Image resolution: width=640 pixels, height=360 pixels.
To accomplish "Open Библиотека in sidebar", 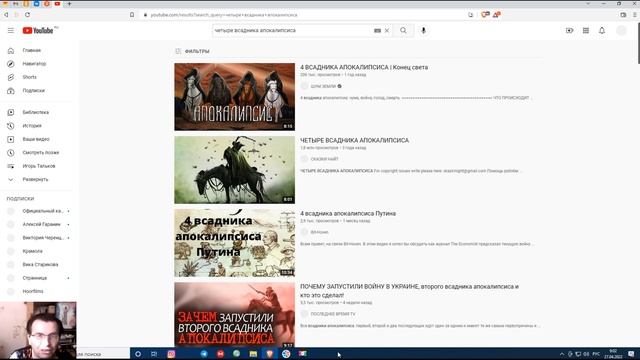I will click(x=37, y=112).
